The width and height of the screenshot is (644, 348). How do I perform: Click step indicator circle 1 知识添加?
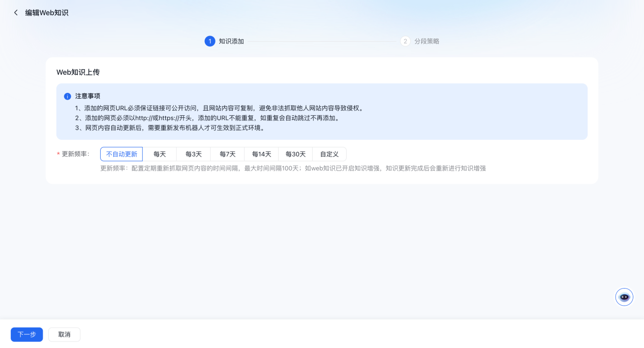210,41
